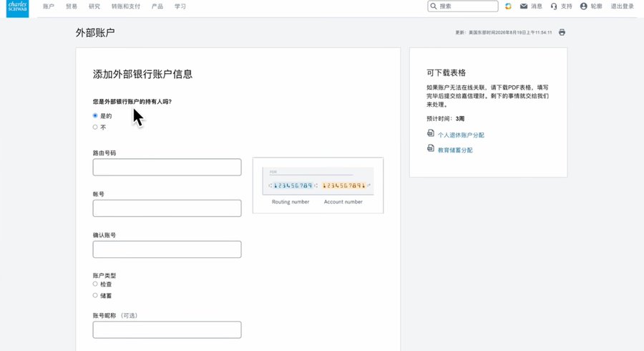This screenshot has width=644, height=351.
Task: Click the document icon beside 个人退休账户分配
Action: [x=431, y=133]
